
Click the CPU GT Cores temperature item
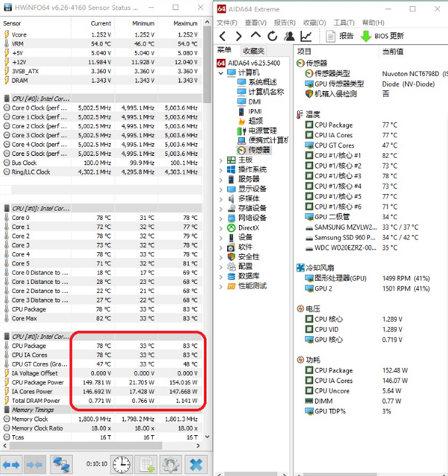click(335, 145)
